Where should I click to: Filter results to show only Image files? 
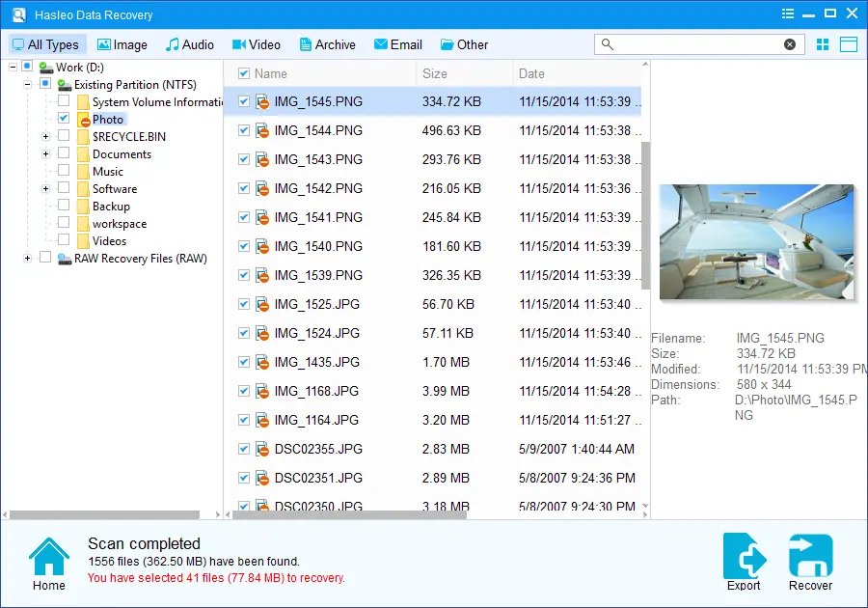(x=122, y=44)
